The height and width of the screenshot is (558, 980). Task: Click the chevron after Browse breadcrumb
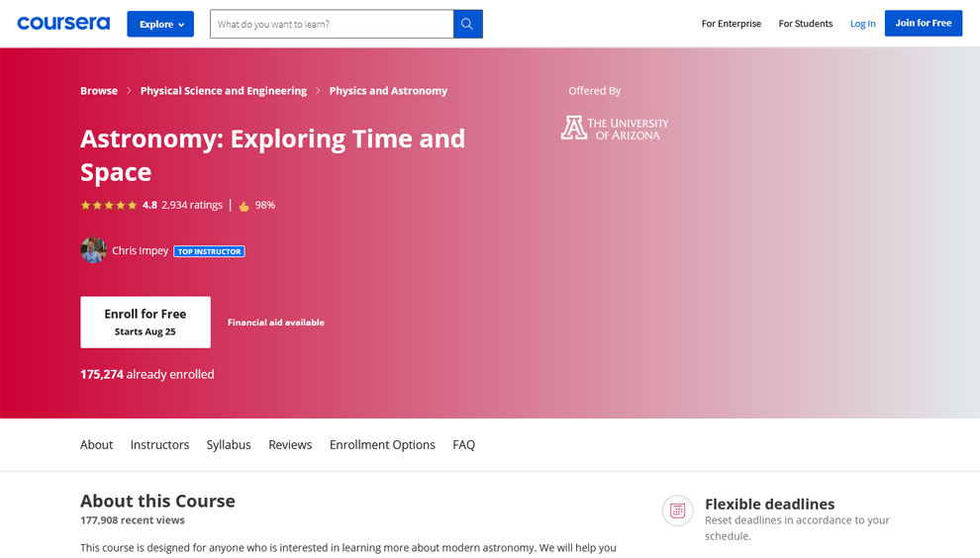coord(129,91)
